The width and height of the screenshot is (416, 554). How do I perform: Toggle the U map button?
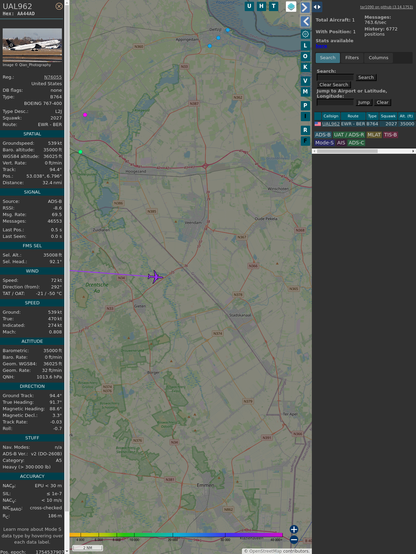[249, 6]
